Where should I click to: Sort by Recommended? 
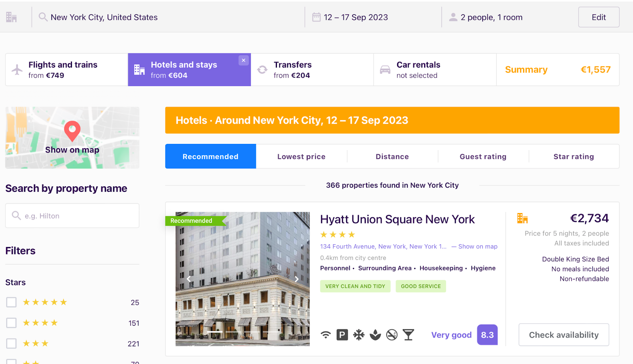pos(210,157)
